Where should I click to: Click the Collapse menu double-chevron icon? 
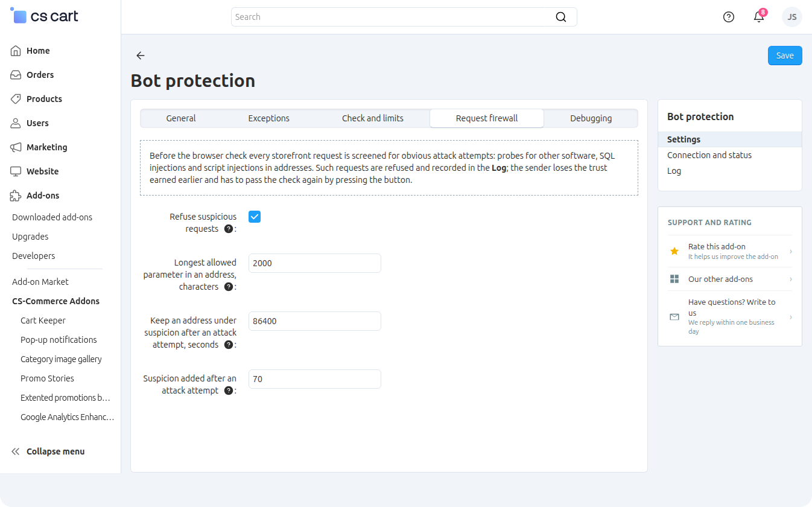click(x=16, y=451)
